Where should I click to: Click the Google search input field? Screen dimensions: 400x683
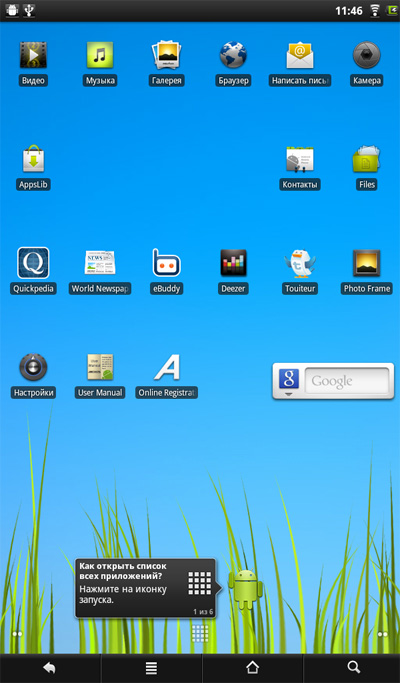point(346,381)
